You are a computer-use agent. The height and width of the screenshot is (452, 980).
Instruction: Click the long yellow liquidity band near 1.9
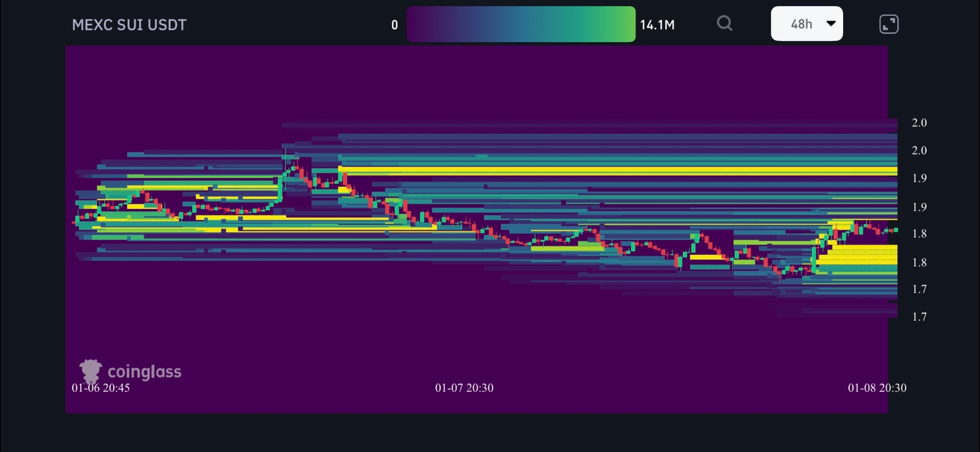[617, 171]
